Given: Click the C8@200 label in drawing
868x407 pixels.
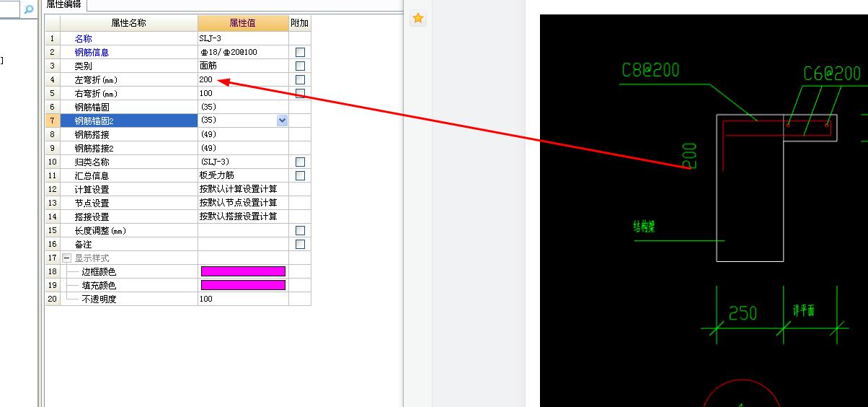Looking at the screenshot, I should click(650, 70).
